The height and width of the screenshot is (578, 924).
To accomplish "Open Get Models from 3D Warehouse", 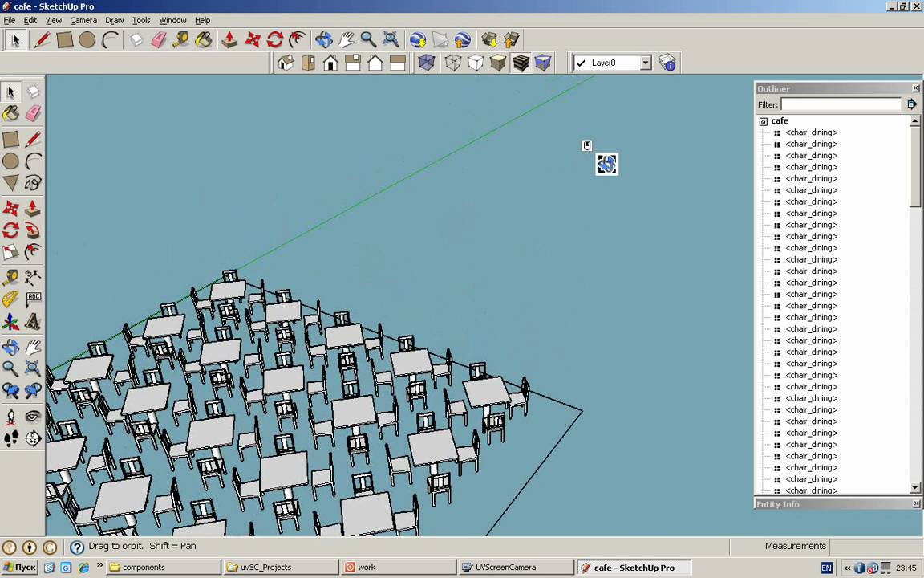I will [x=489, y=39].
